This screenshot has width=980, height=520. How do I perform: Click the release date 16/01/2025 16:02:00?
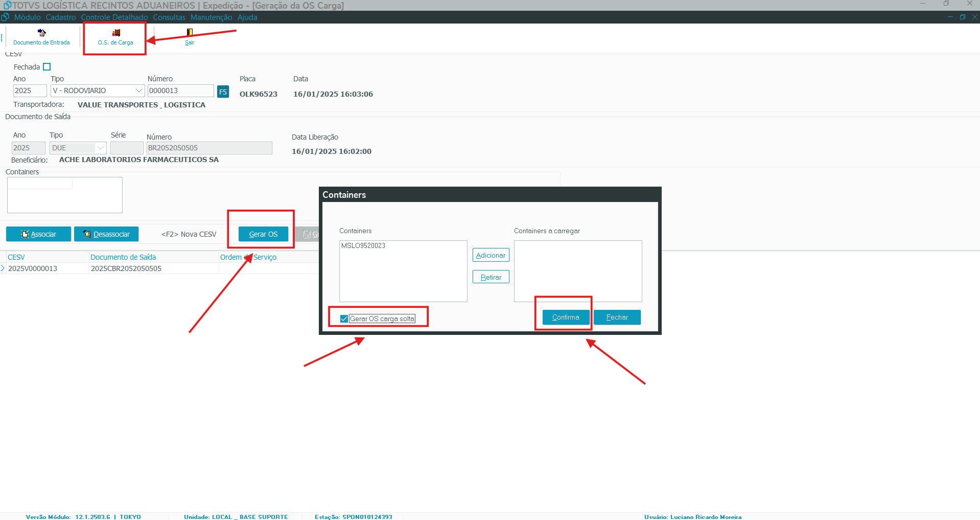click(x=332, y=151)
